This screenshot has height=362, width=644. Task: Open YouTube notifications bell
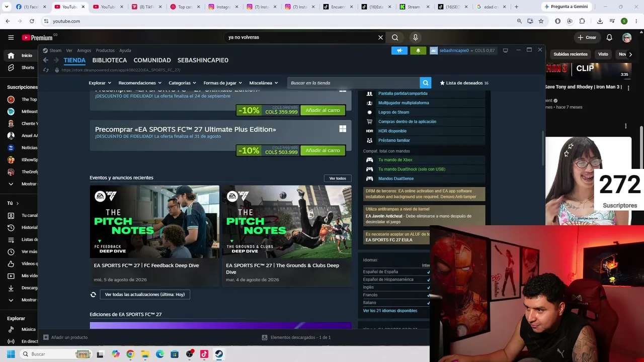point(609,37)
